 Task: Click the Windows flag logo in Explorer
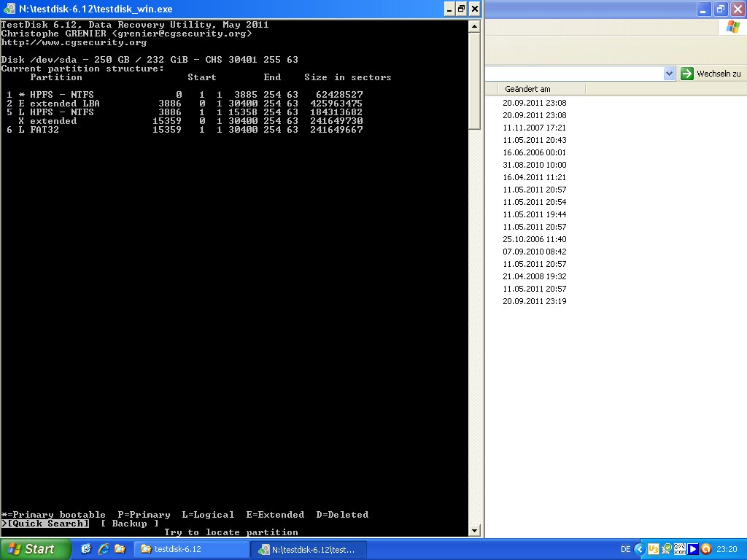[x=732, y=27]
